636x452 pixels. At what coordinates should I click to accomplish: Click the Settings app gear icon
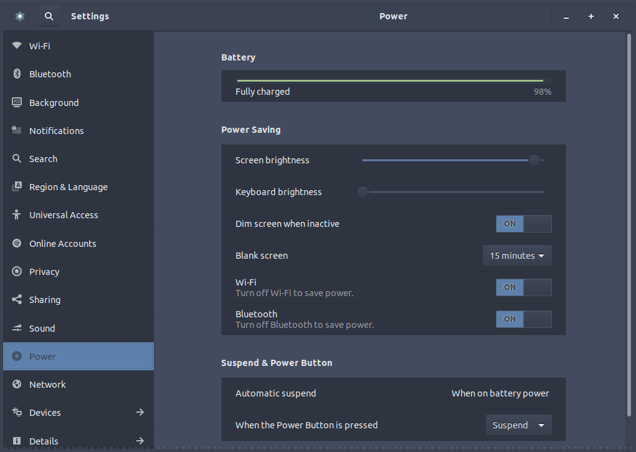coord(19,16)
